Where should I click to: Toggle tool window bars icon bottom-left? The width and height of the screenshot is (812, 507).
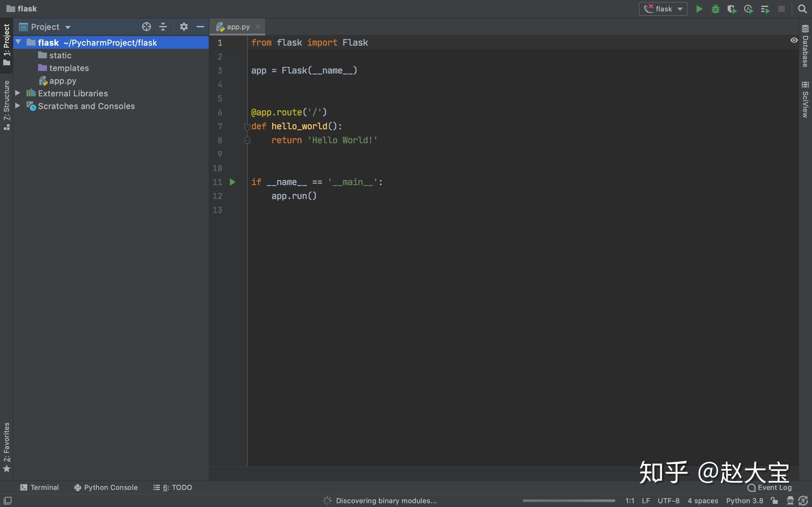coord(7,500)
